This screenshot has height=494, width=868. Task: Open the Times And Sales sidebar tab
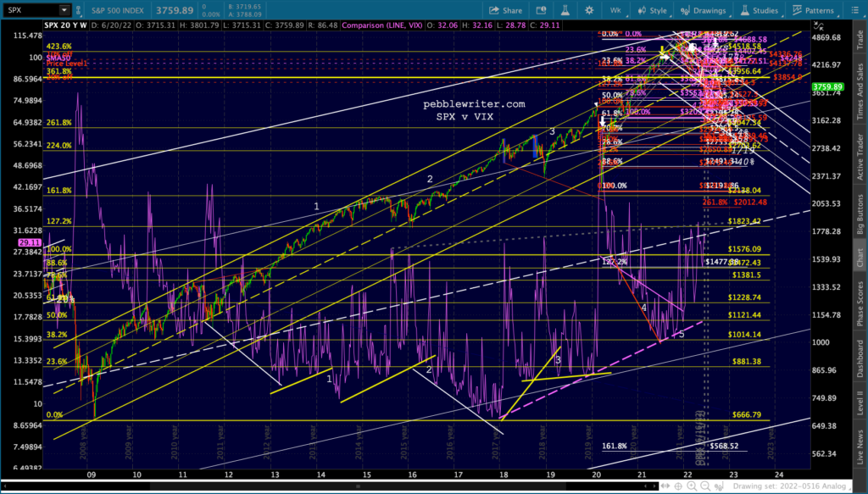[x=860, y=92]
